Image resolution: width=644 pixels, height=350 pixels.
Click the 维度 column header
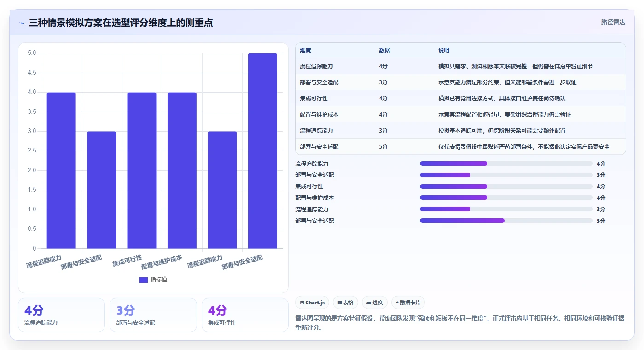pyautogui.click(x=305, y=51)
